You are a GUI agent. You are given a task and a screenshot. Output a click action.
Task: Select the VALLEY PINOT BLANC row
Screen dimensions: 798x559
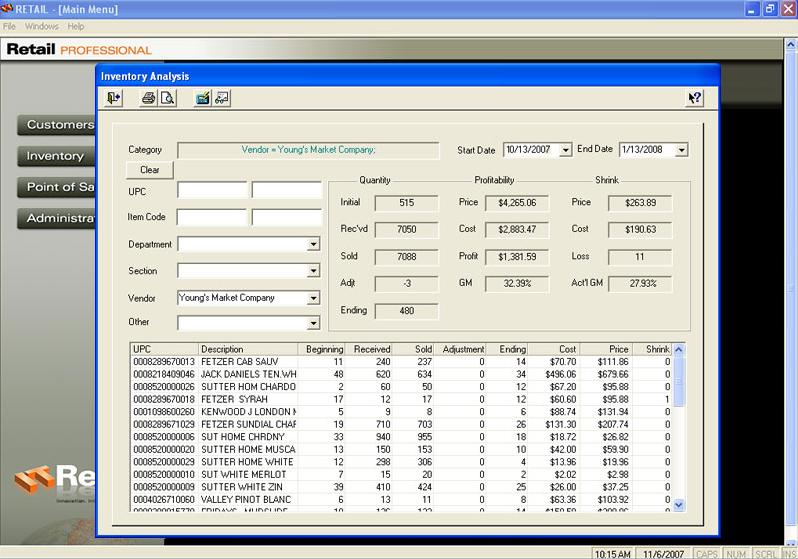(402, 499)
